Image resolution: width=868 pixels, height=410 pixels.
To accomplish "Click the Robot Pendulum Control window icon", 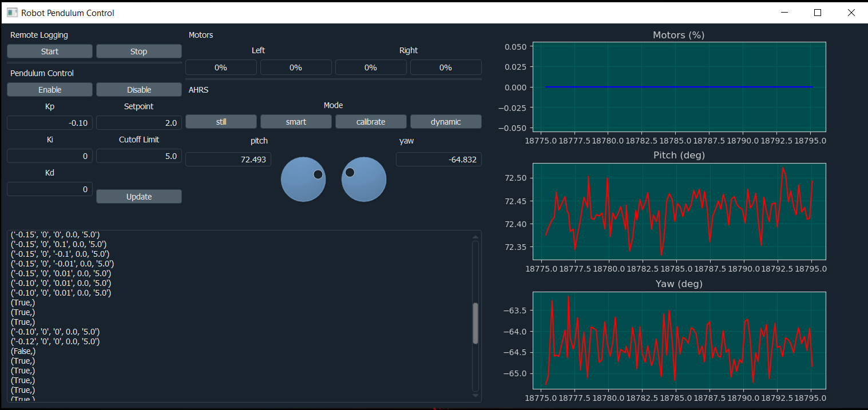I will [12, 13].
